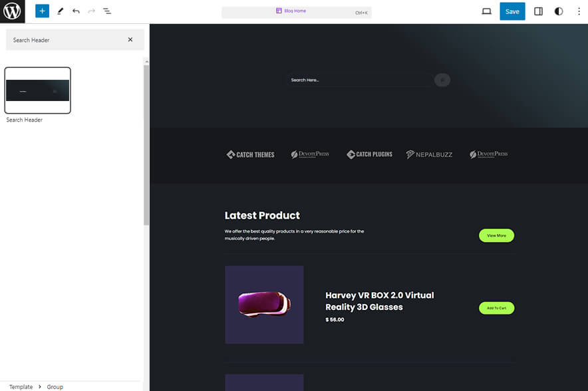Screen dimensions: 588x391
Task: Select the Tools pencil icon
Action: (x=59, y=11)
